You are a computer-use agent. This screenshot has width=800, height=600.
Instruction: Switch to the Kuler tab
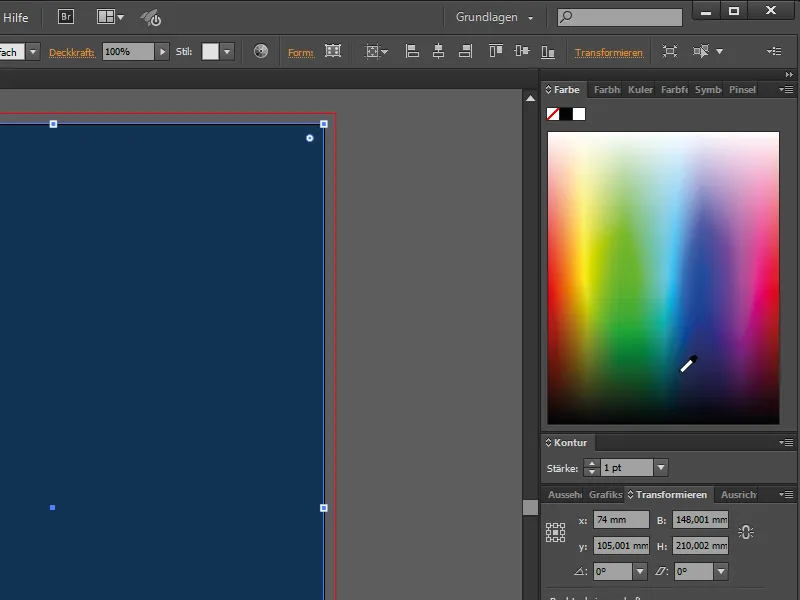click(640, 90)
